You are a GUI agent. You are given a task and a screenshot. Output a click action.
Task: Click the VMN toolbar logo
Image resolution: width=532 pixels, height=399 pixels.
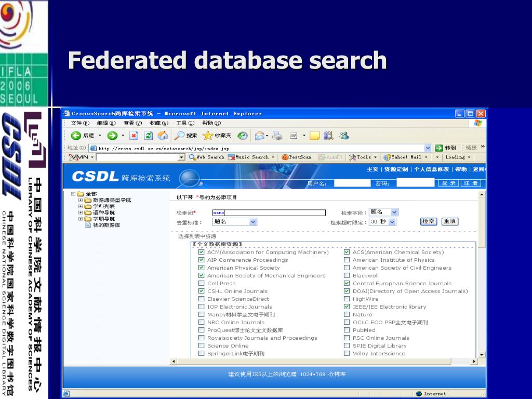click(78, 157)
